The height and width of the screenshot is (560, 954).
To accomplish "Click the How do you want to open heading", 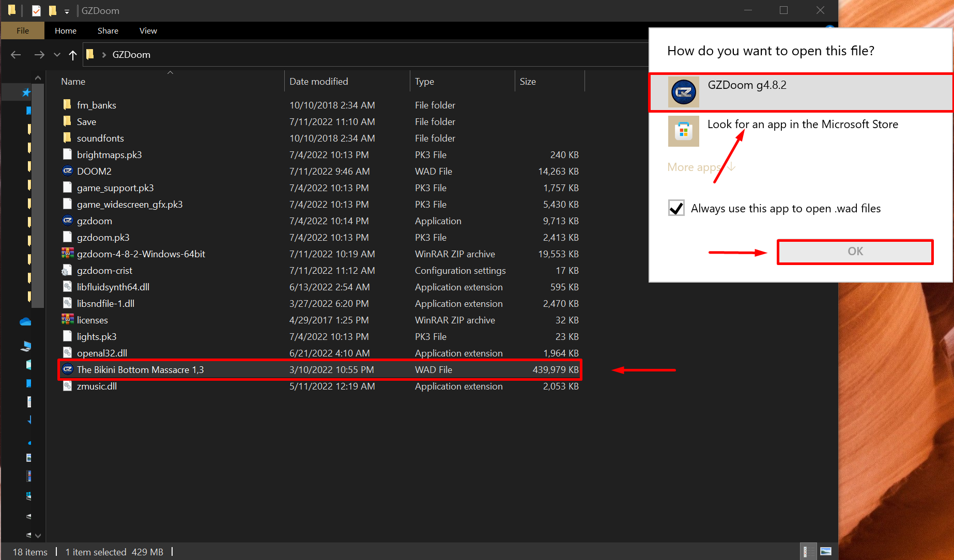I will coord(771,51).
